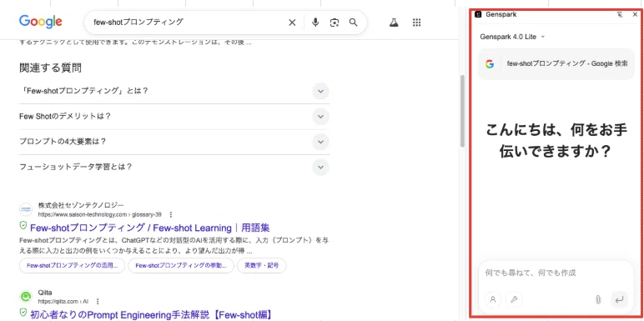Screen dimensions: 644x321
Task: Open more options for the saison-technology result
Action: click(x=171, y=214)
